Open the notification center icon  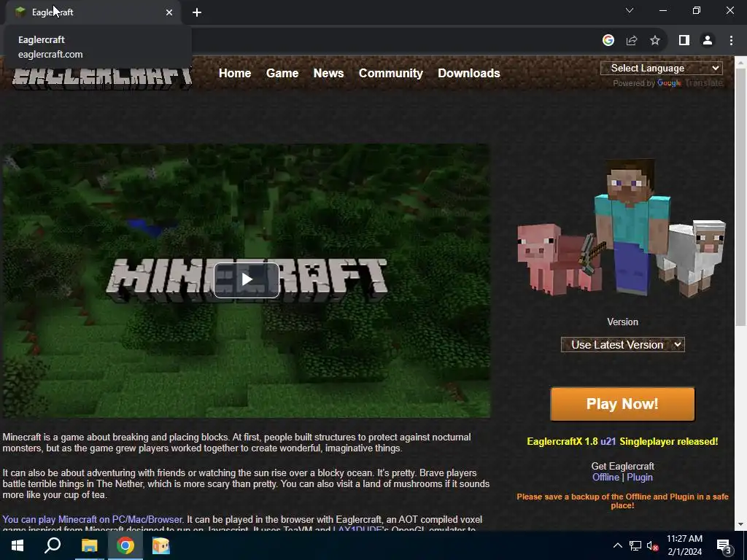[724, 546]
